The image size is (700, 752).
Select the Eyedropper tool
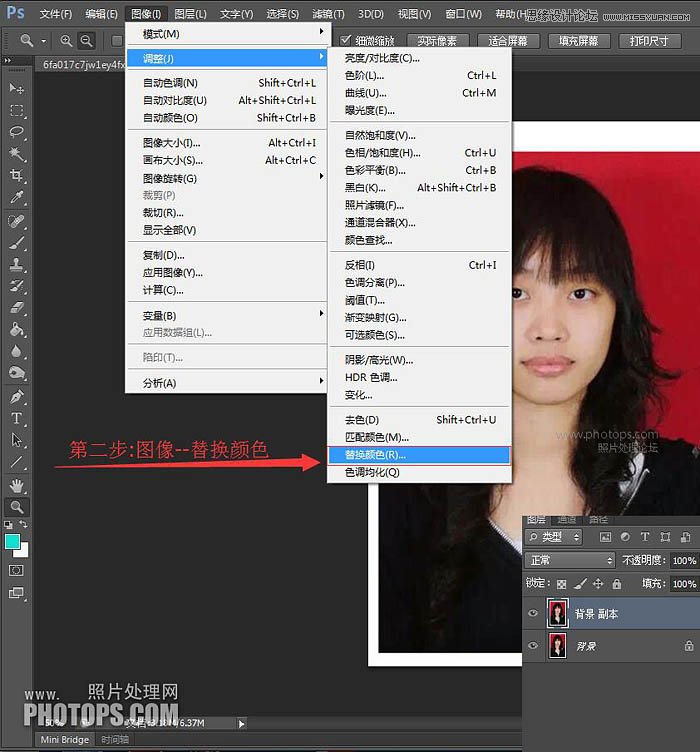click(x=16, y=197)
